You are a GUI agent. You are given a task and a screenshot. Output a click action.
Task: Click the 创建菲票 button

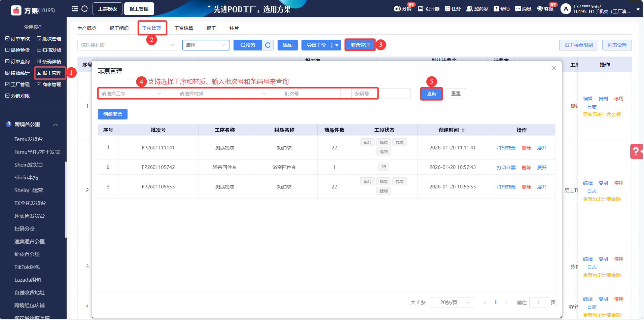pyautogui.click(x=113, y=114)
